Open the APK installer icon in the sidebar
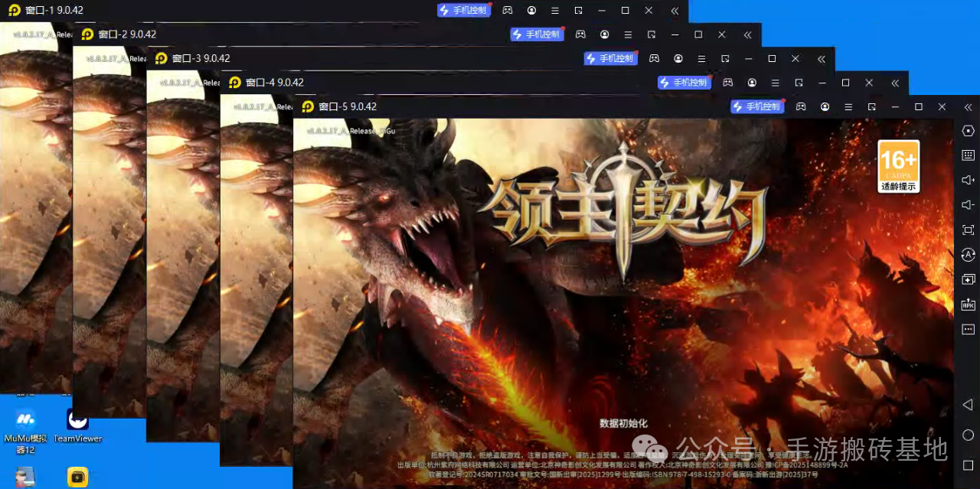The width and height of the screenshot is (980, 489). [x=968, y=304]
